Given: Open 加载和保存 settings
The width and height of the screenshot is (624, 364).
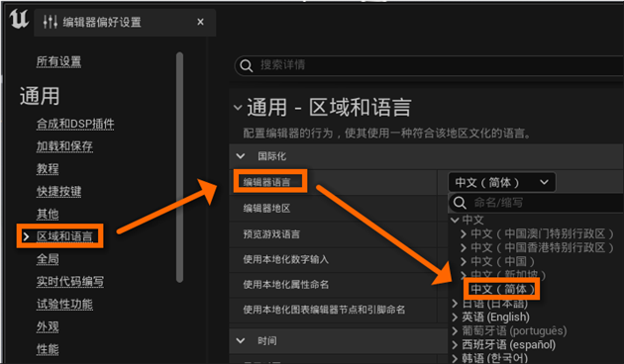Looking at the screenshot, I should tap(64, 146).
